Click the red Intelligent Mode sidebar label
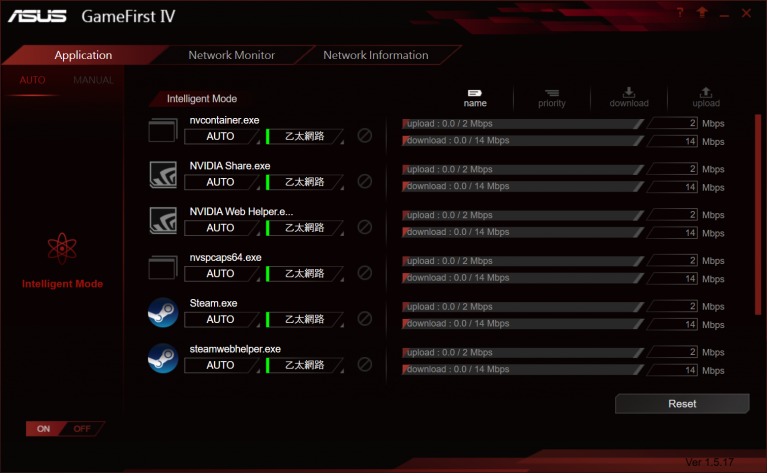Image resolution: width=767 pixels, height=473 pixels. click(x=62, y=284)
